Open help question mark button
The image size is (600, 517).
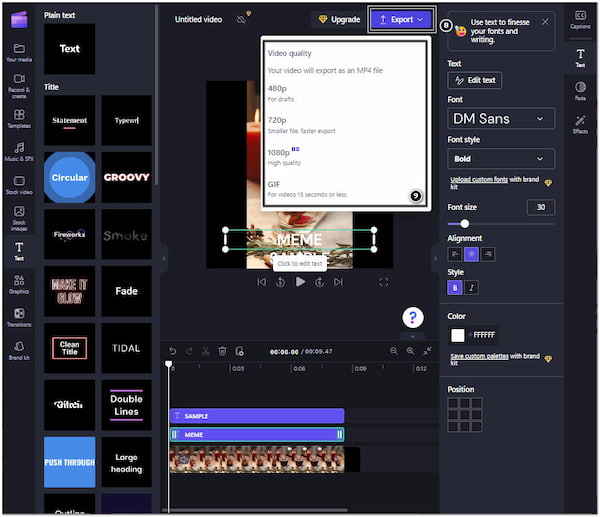coord(412,317)
